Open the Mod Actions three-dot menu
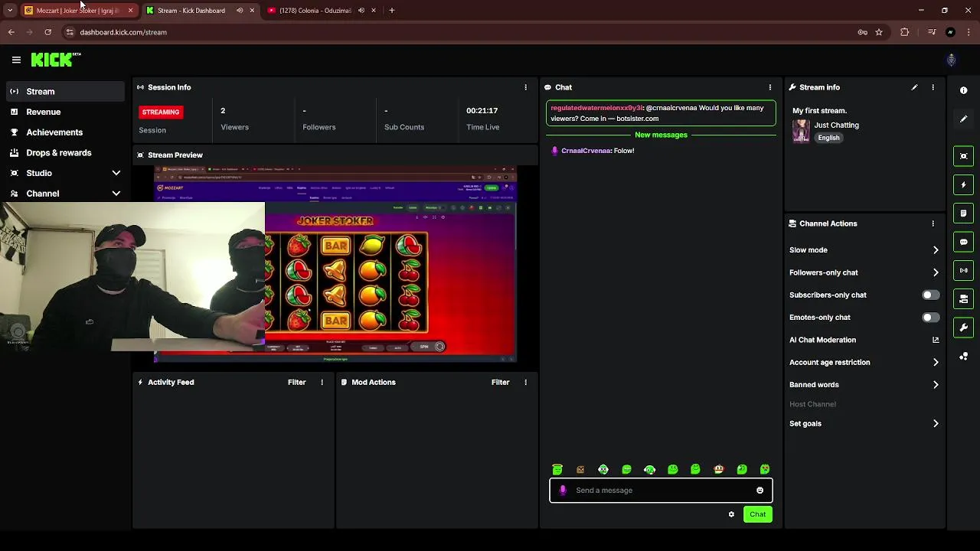This screenshot has width=980, height=551. coord(525,382)
